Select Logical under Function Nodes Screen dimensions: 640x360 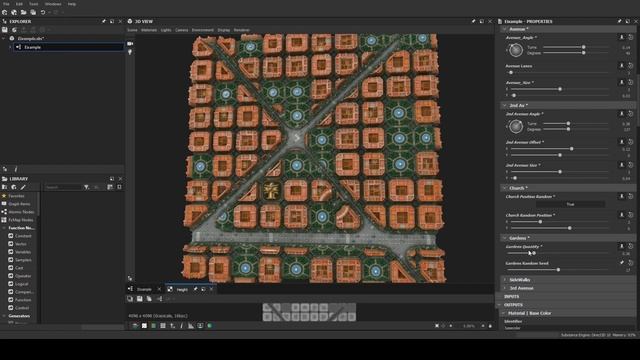(x=22, y=284)
